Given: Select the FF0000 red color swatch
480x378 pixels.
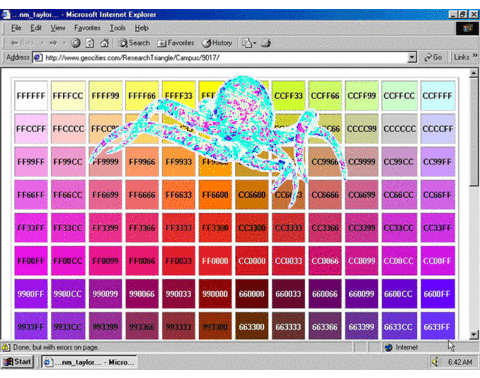Looking at the screenshot, I should (x=215, y=261).
